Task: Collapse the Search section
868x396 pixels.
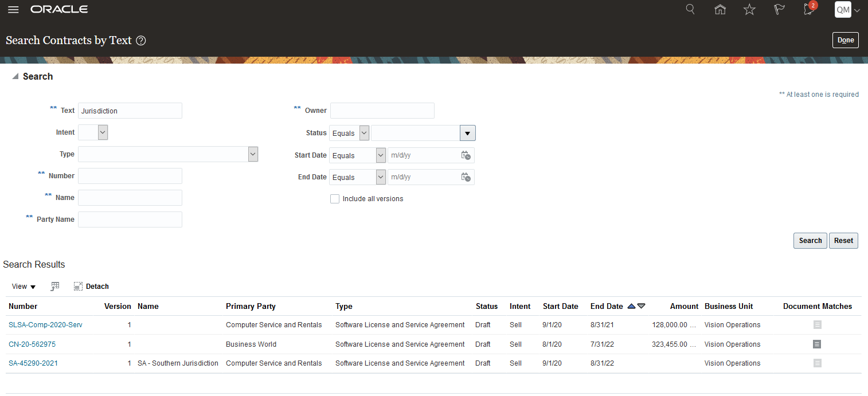Action: click(x=15, y=76)
